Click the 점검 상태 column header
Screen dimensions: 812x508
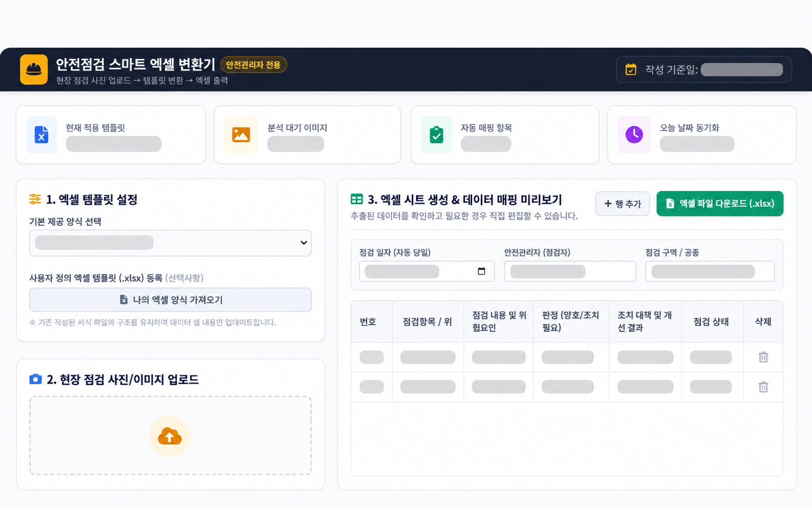pyautogui.click(x=712, y=322)
